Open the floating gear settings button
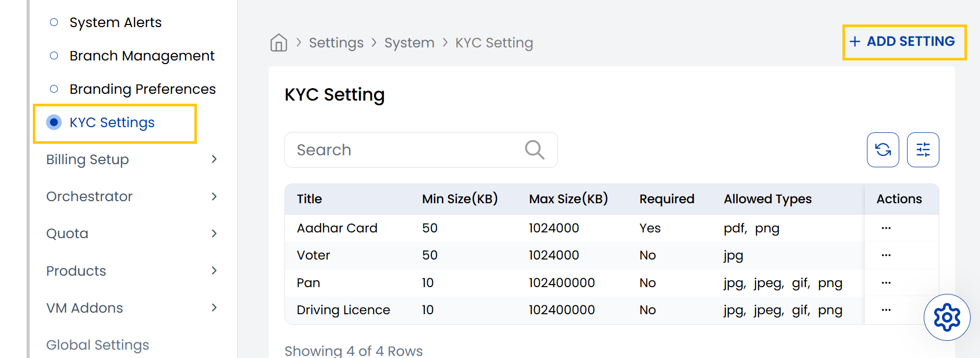This screenshot has height=358, width=980. pos(947,317)
